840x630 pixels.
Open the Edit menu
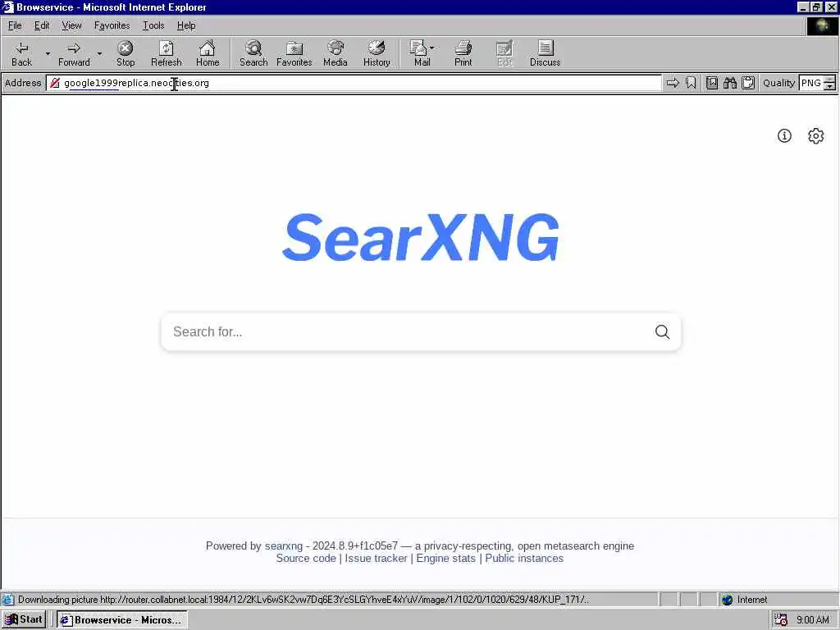pos(42,25)
